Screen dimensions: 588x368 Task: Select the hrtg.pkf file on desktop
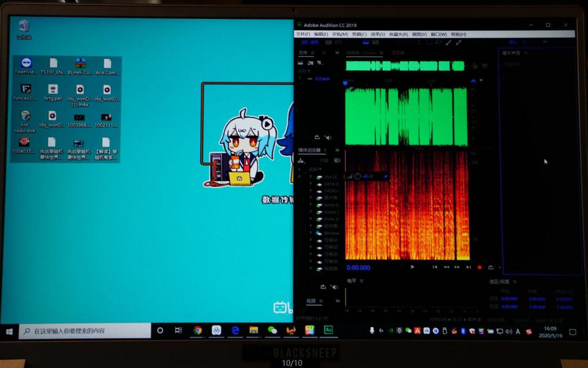click(53, 92)
